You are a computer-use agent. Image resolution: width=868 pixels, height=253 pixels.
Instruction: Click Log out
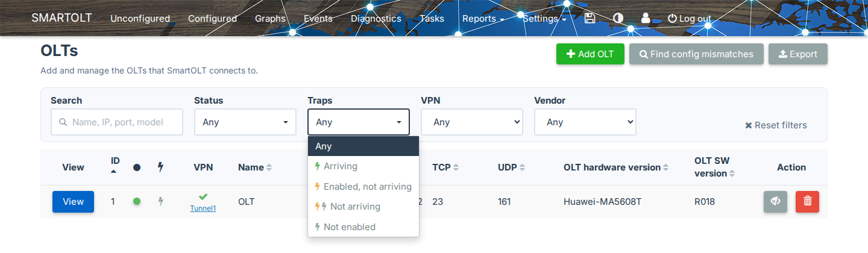click(690, 19)
